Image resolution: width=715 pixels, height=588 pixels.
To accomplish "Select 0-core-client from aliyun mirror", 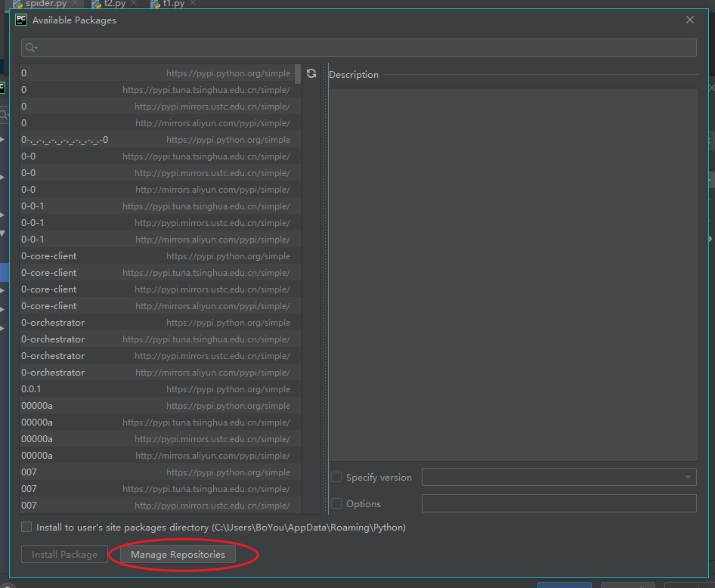I will [160, 306].
